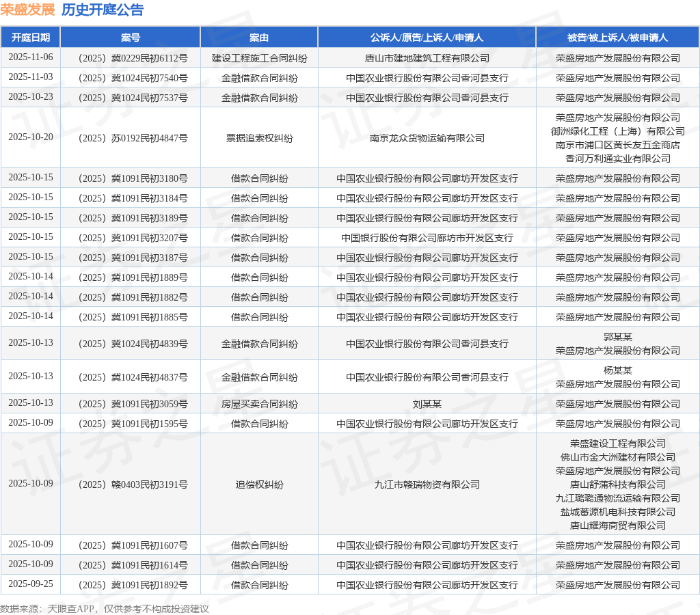Select defendant 唐山舒浦科技有限公司
700x615 pixels.
point(617,484)
